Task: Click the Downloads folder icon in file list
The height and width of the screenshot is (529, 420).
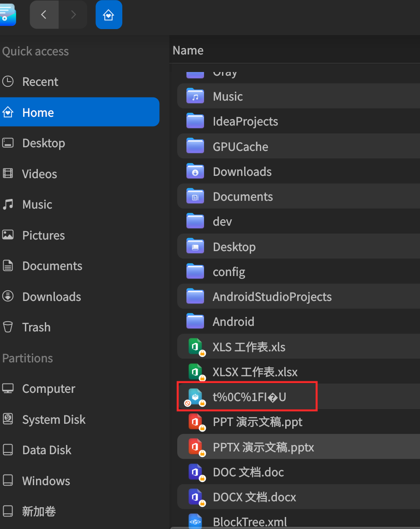Action: click(x=195, y=171)
